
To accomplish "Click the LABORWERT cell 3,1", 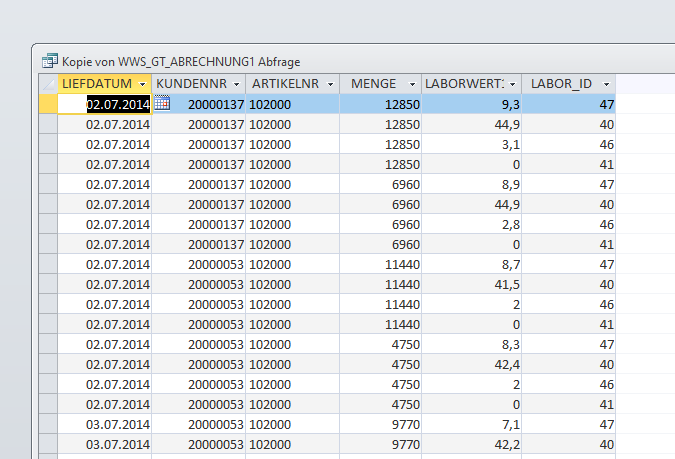I will pos(471,144).
